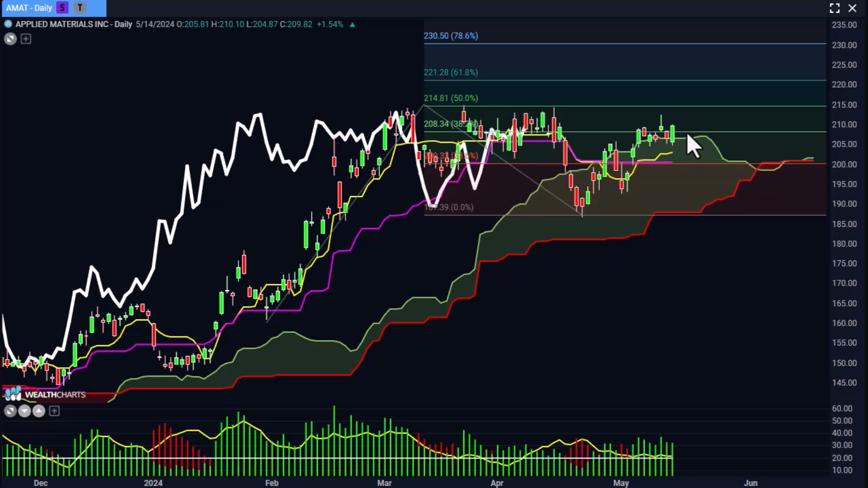Select the 230.50 (78.6%) Fibonacci level label
Viewport: 868px width, 488px height.
(x=451, y=36)
